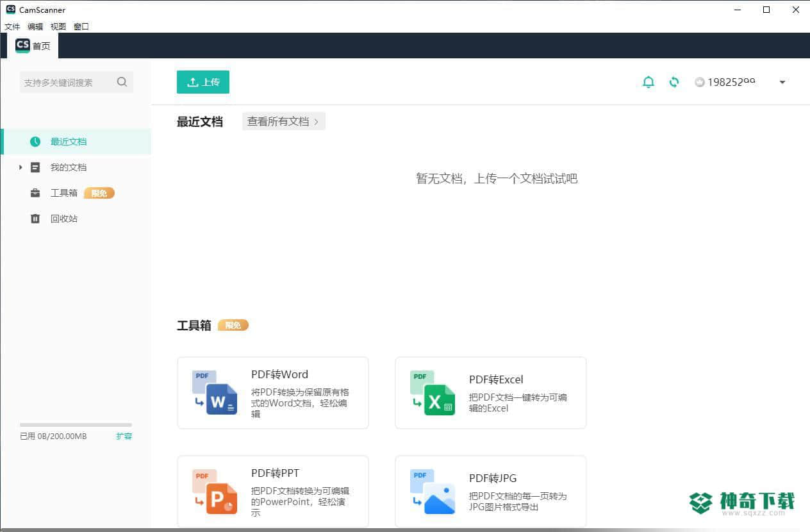Image resolution: width=810 pixels, height=532 pixels.
Task: Maximize the CamScanner window
Action: 766,10
